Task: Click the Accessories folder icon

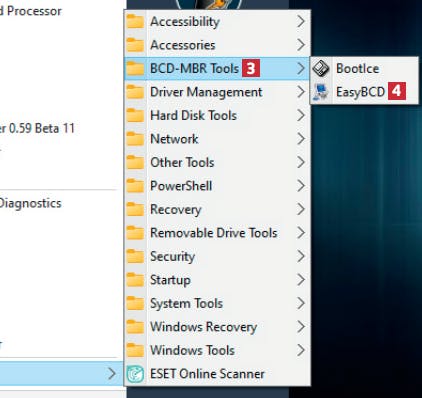Action: click(135, 45)
